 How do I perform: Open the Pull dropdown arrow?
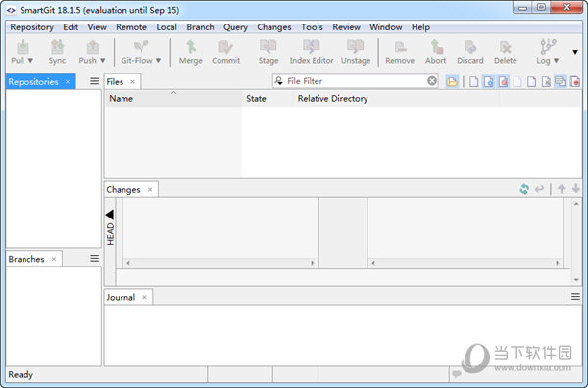pos(30,61)
